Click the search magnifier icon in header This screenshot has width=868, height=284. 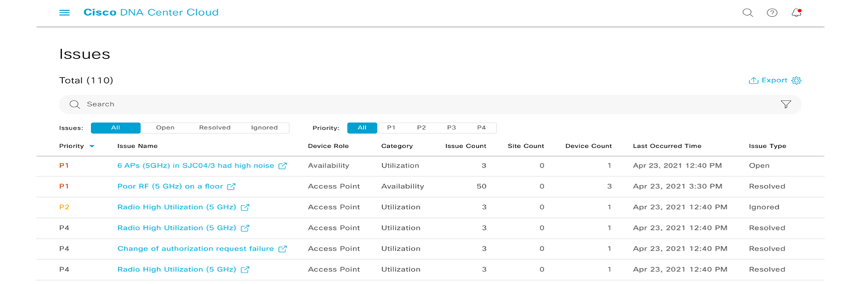(747, 13)
